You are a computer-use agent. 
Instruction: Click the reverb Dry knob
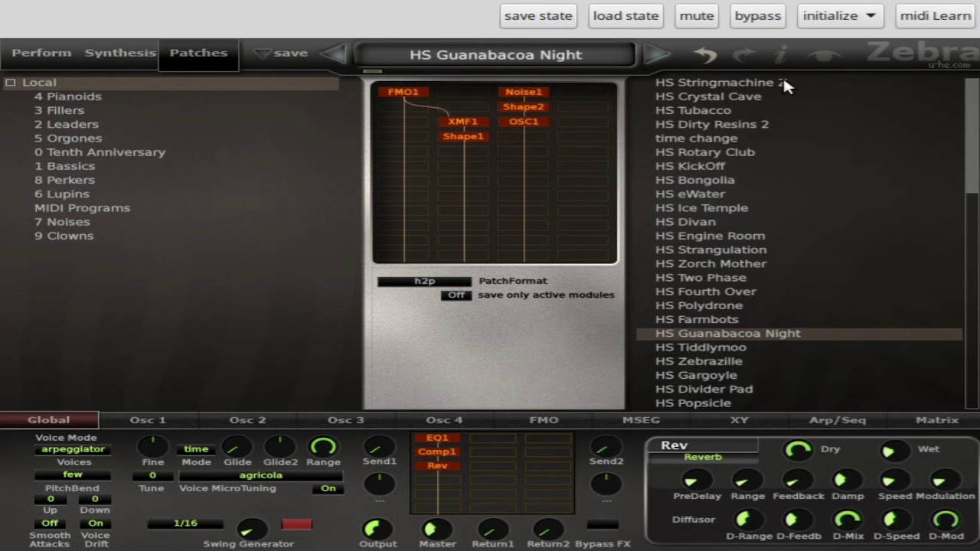pyautogui.click(x=798, y=450)
